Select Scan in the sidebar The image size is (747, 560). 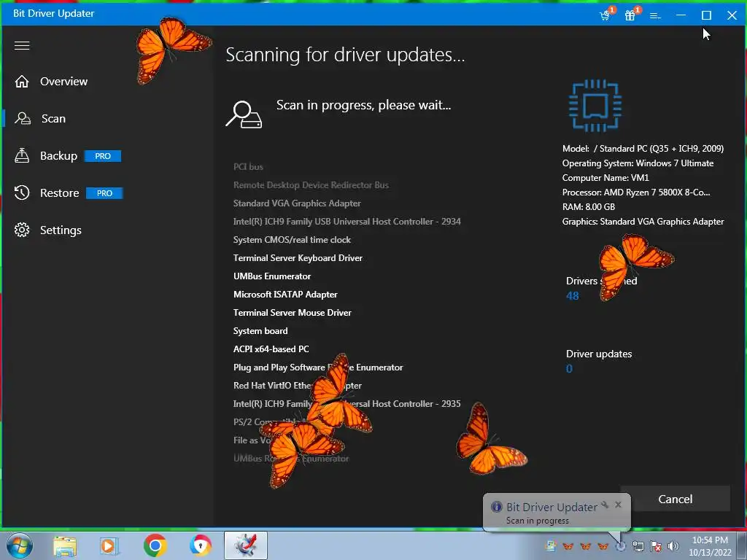53,119
